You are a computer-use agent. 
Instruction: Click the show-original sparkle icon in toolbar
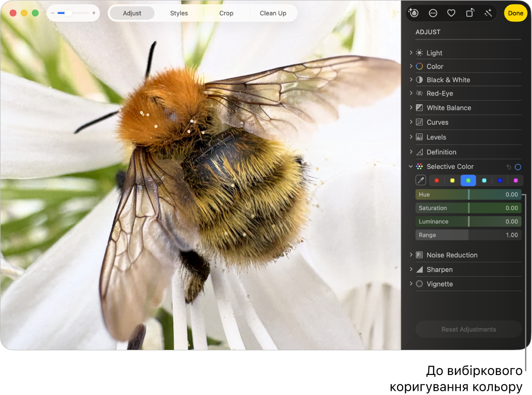click(413, 13)
